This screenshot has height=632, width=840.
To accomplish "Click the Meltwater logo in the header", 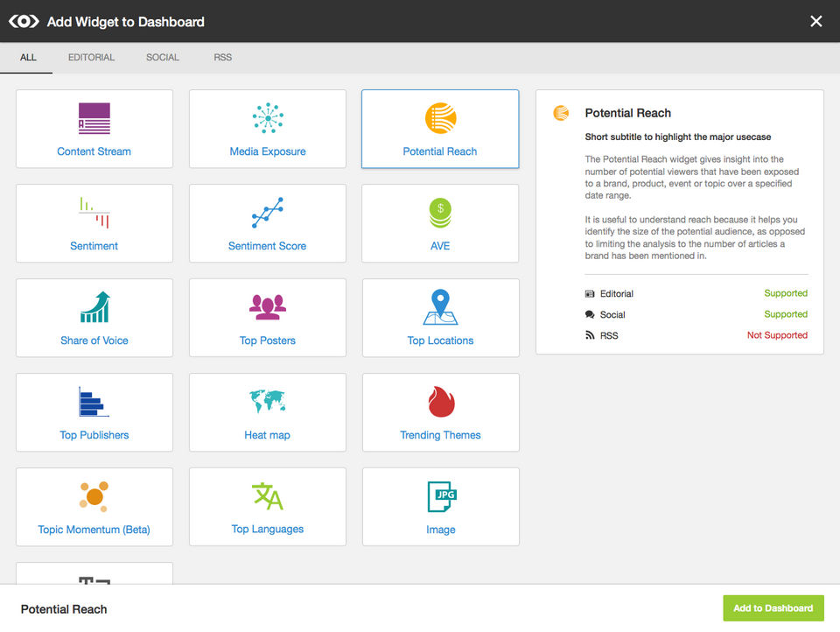I will point(24,21).
